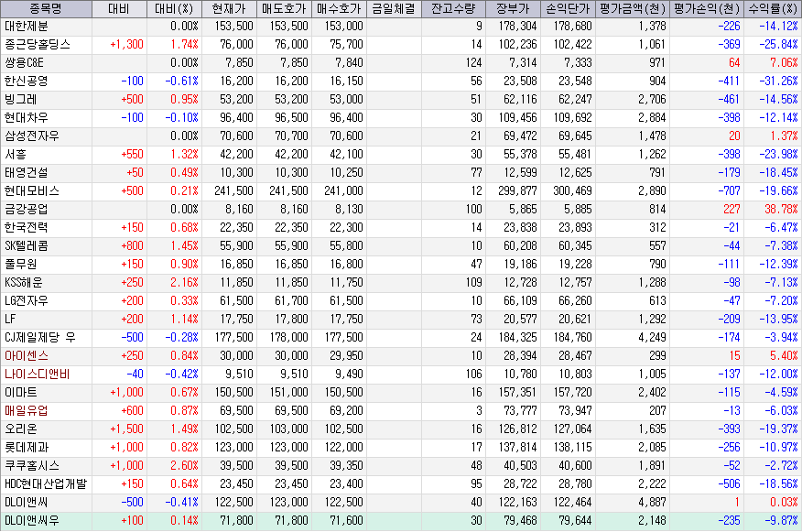Image resolution: width=802 pixels, height=532 pixels.
Task: Select the LG전자우 stock name
Action: coord(26,300)
